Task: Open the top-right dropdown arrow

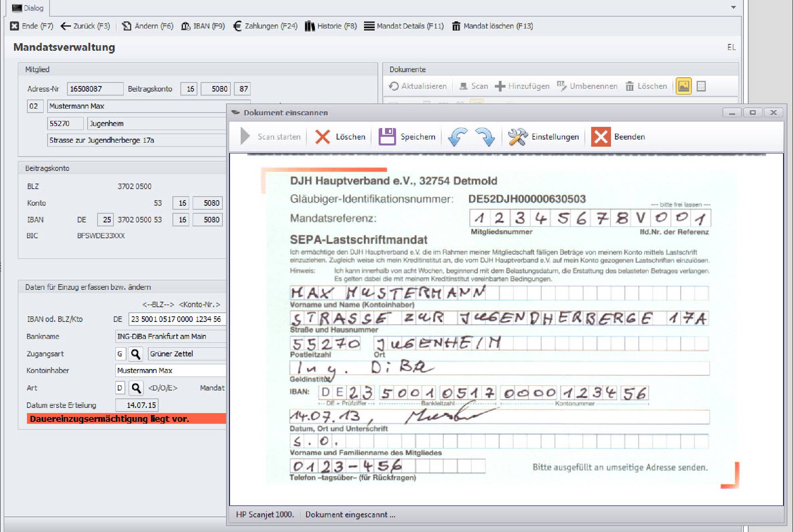Action: [x=733, y=7]
